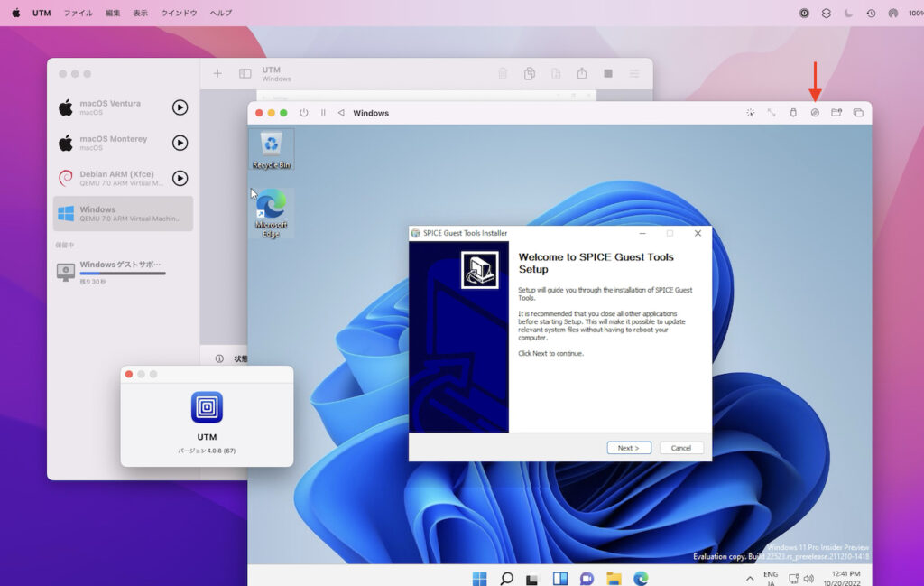Click the display resize icon in VM toolbar
Screen dimensions: 924x586
tap(771, 112)
